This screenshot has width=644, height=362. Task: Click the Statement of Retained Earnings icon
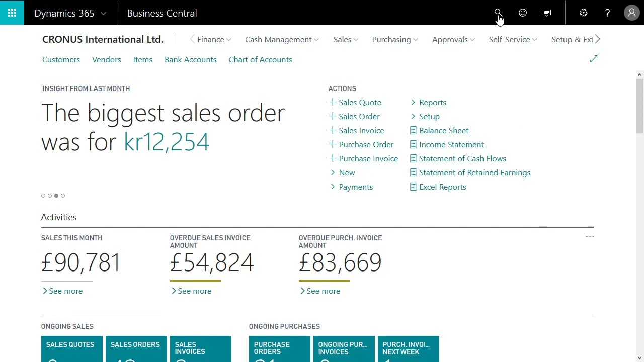coord(413,172)
